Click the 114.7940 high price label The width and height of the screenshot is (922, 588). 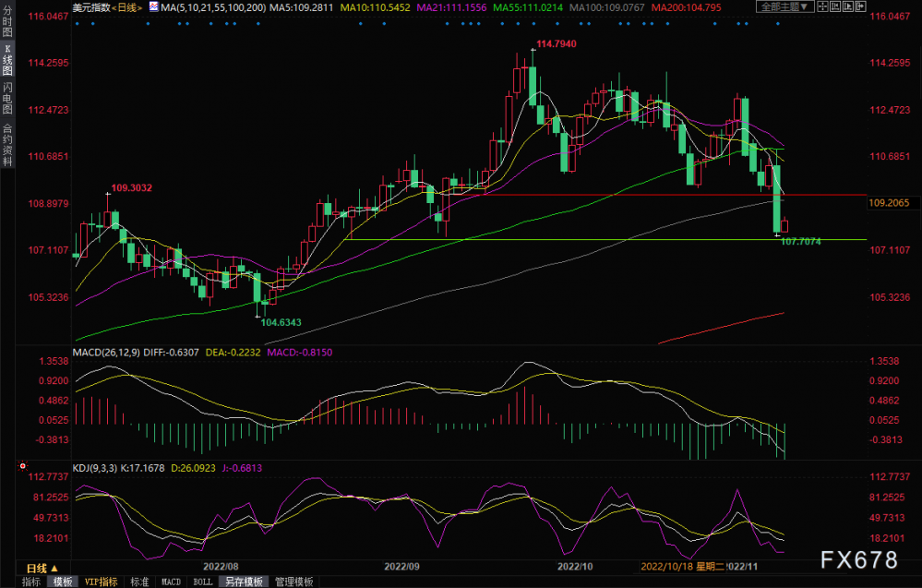click(x=557, y=43)
